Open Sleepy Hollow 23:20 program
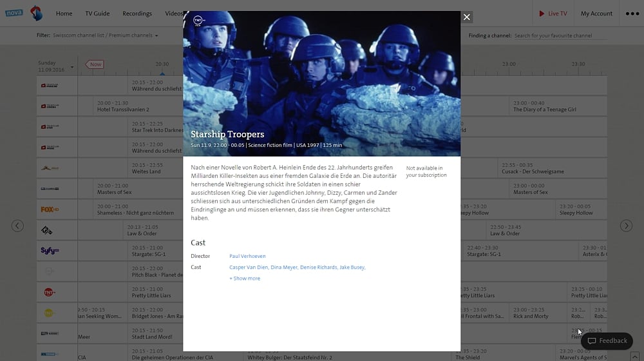Viewport: 644px width, 361px height. (x=581, y=210)
